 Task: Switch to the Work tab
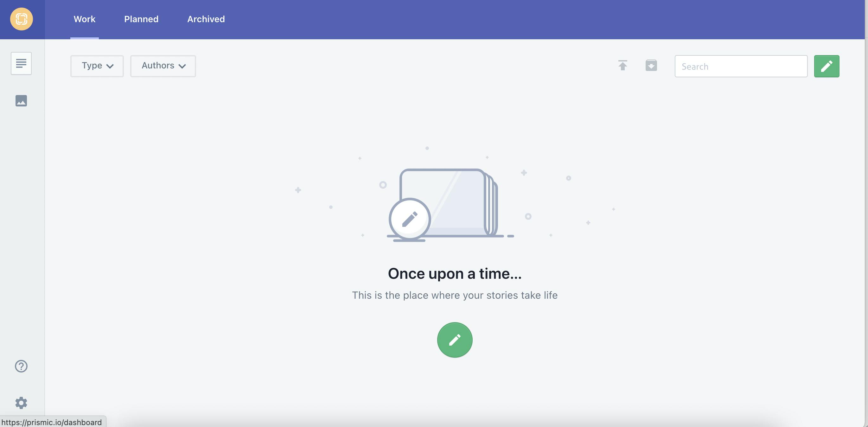pos(85,19)
